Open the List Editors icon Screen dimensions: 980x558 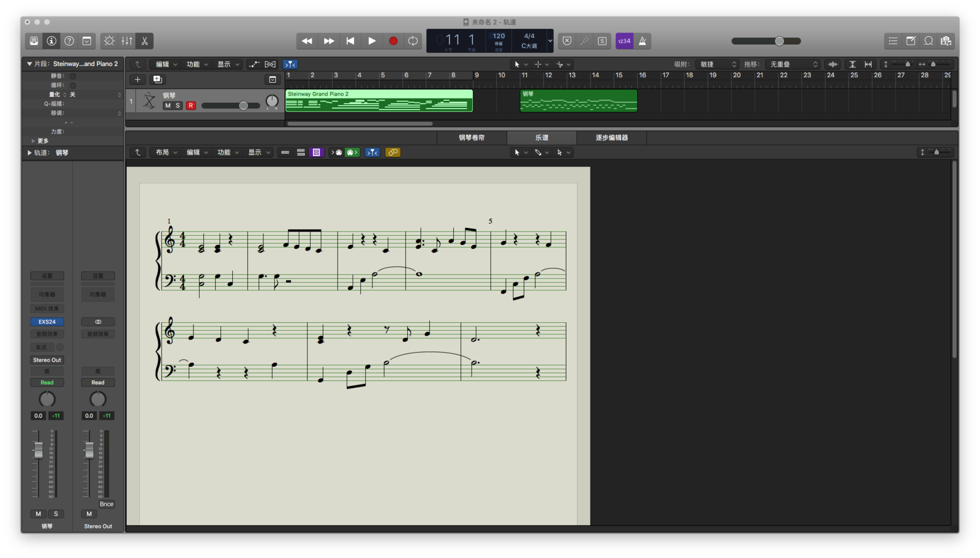[x=893, y=41]
